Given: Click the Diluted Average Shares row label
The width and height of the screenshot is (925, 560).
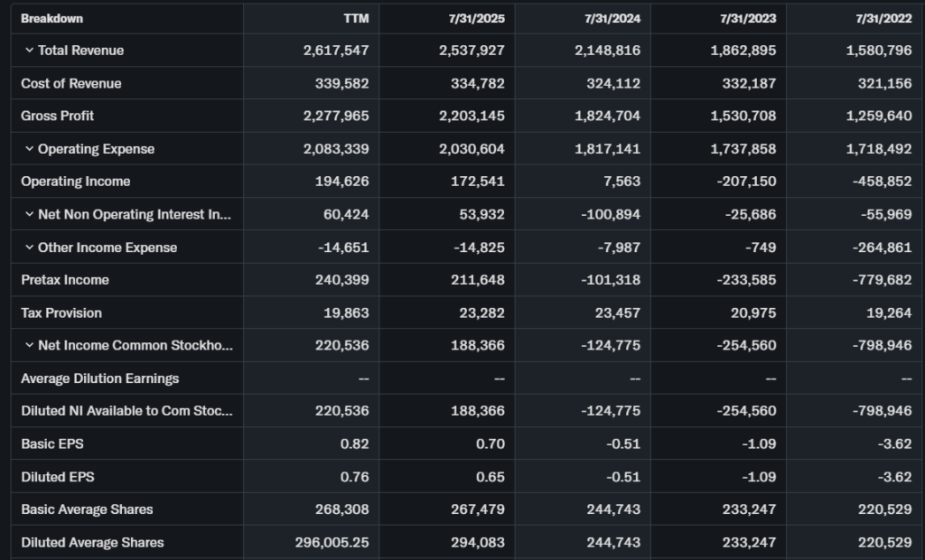Looking at the screenshot, I should tap(92, 542).
